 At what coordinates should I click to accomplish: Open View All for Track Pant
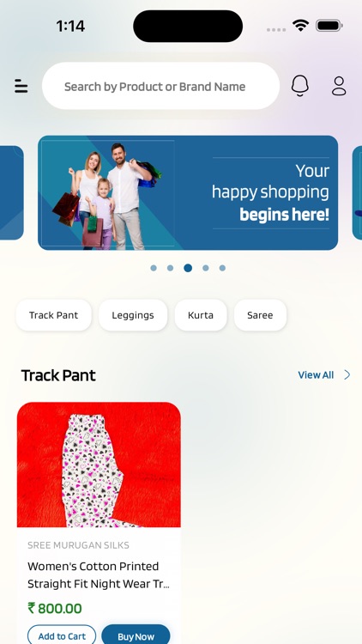click(316, 375)
